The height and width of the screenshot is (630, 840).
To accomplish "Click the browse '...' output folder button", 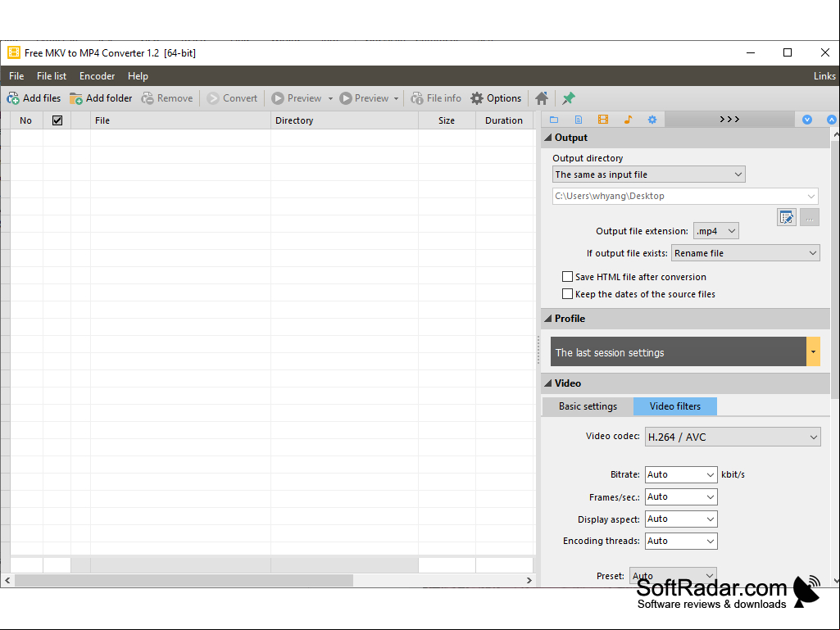I will 810,217.
